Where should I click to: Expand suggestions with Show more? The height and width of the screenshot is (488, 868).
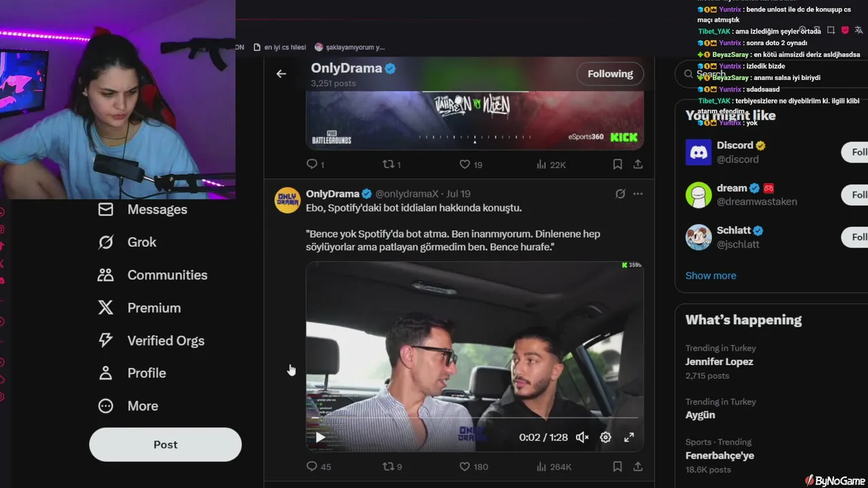pos(710,275)
